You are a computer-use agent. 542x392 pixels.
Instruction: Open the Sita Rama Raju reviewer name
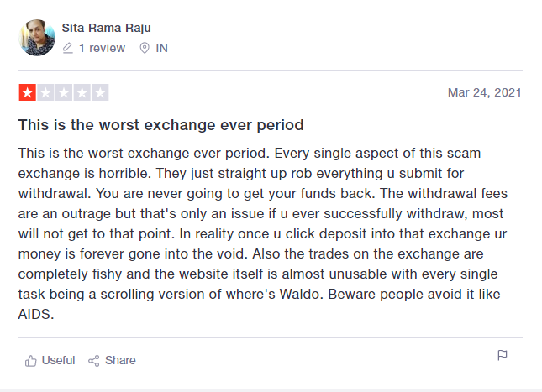click(106, 28)
